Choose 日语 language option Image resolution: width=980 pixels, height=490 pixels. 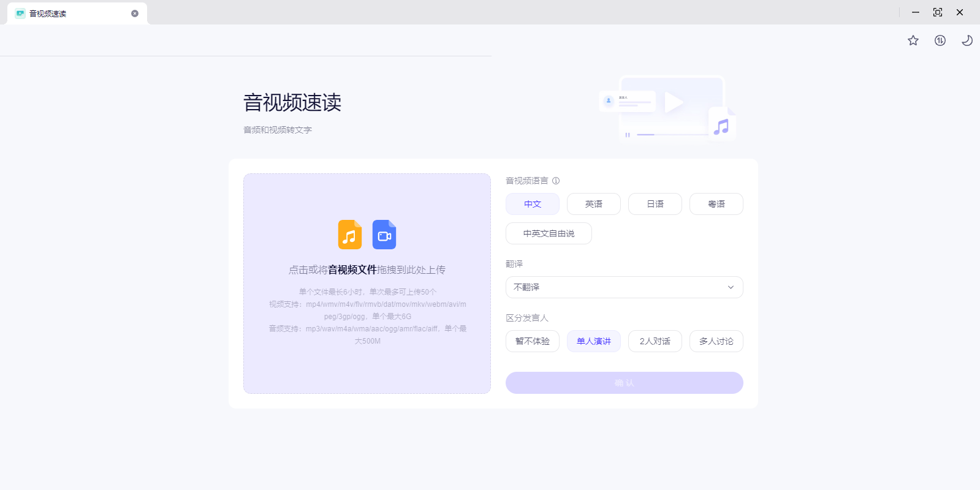pyautogui.click(x=655, y=204)
